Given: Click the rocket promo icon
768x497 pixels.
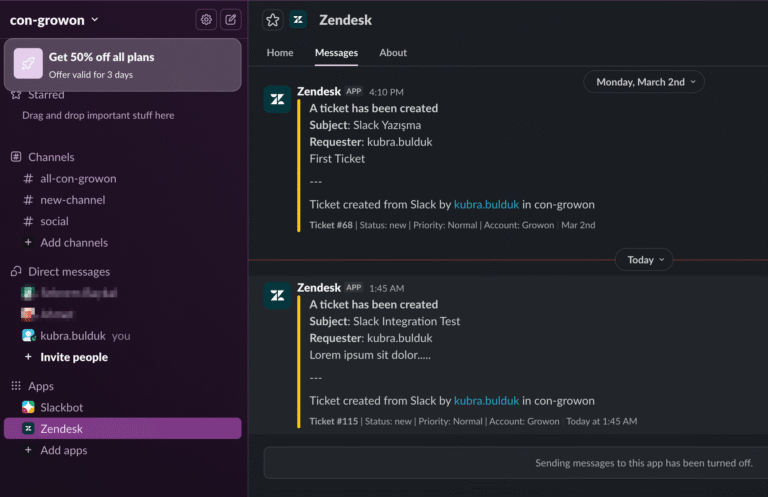Looking at the screenshot, I should [28, 63].
